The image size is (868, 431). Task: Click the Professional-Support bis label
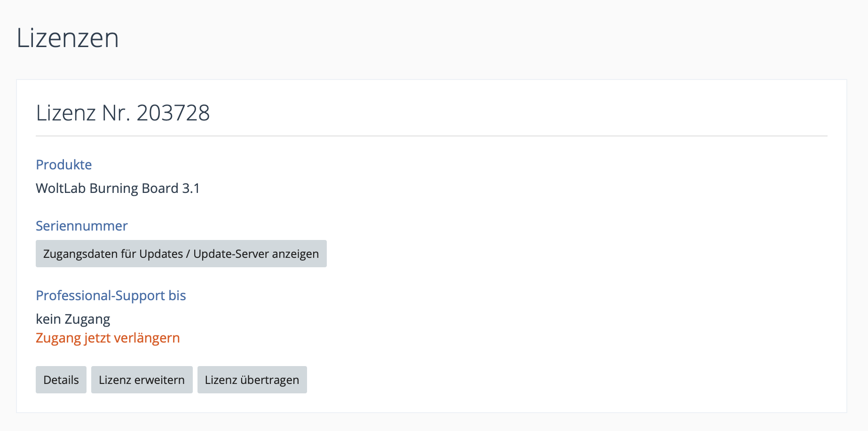pos(111,295)
